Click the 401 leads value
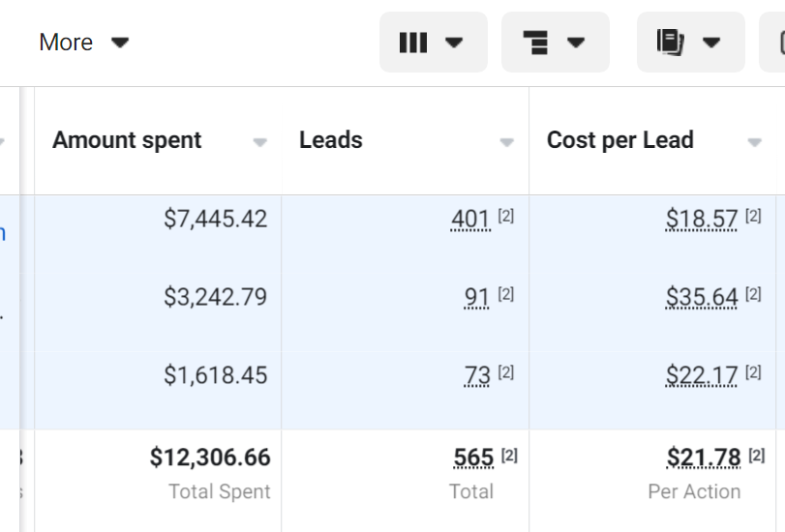This screenshot has width=785, height=532. point(470,220)
